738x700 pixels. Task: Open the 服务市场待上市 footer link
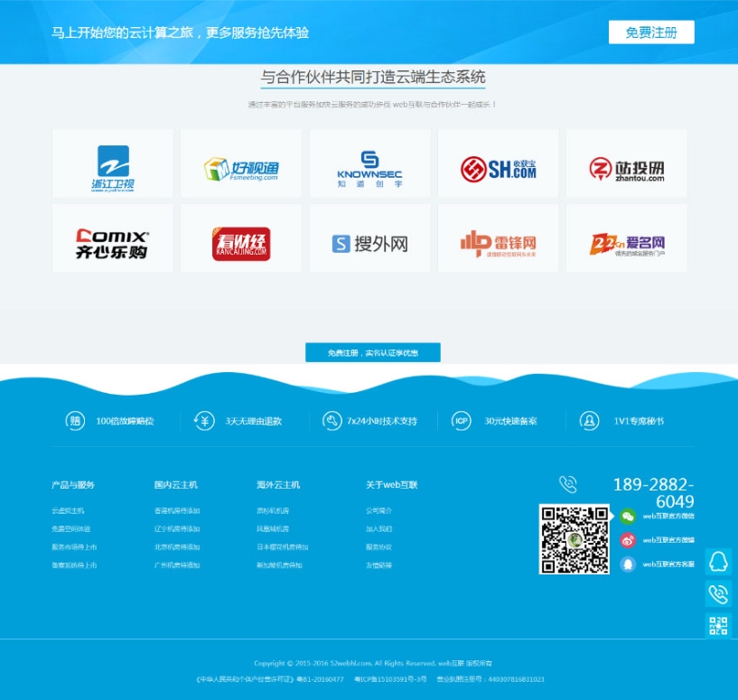tap(74, 547)
